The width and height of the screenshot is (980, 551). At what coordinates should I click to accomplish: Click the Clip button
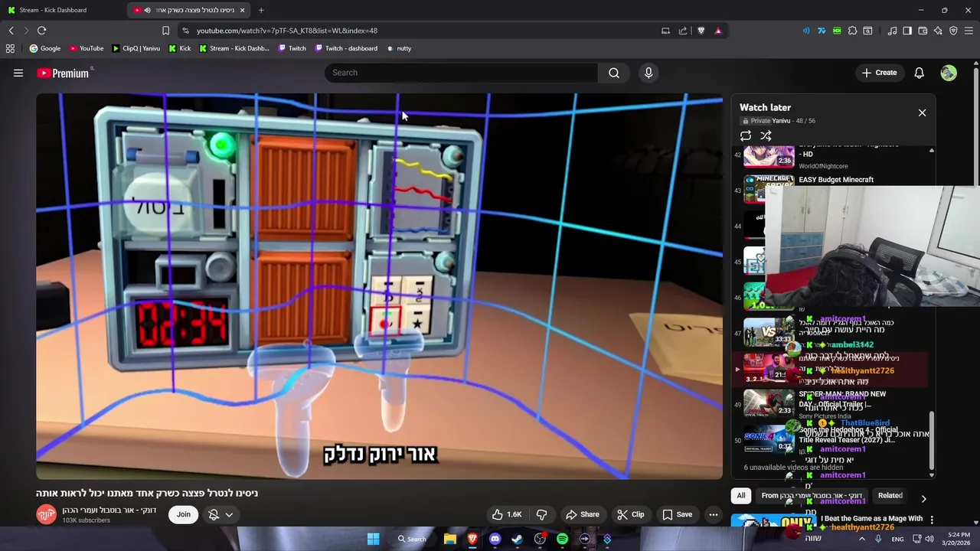click(630, 514)
